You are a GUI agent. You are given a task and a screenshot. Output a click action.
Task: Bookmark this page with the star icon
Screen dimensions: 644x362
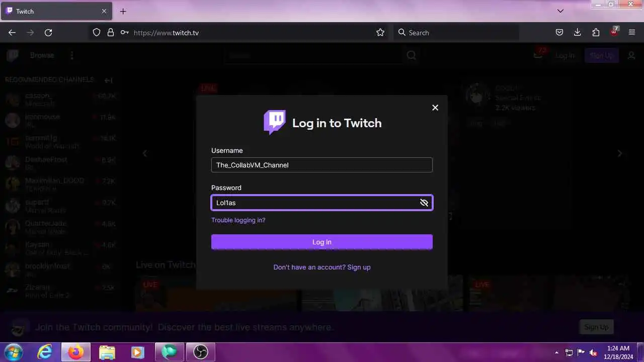click(x=380, y=32)
